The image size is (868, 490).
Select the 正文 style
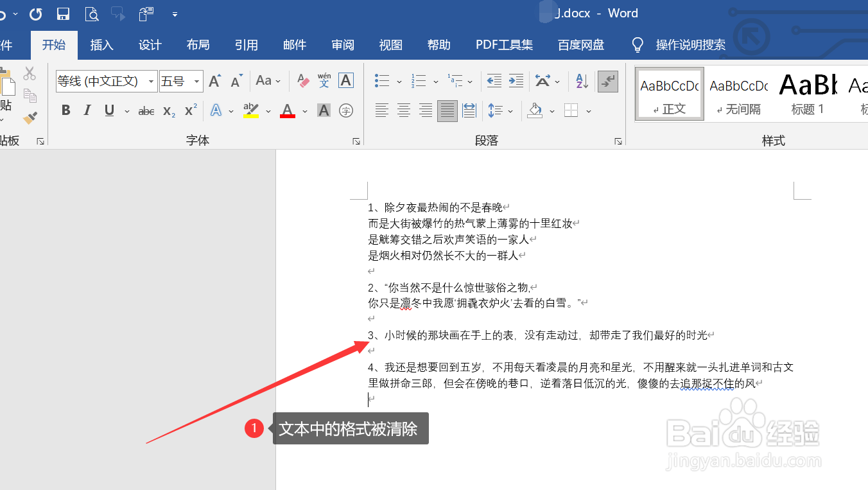click(670, 94)
